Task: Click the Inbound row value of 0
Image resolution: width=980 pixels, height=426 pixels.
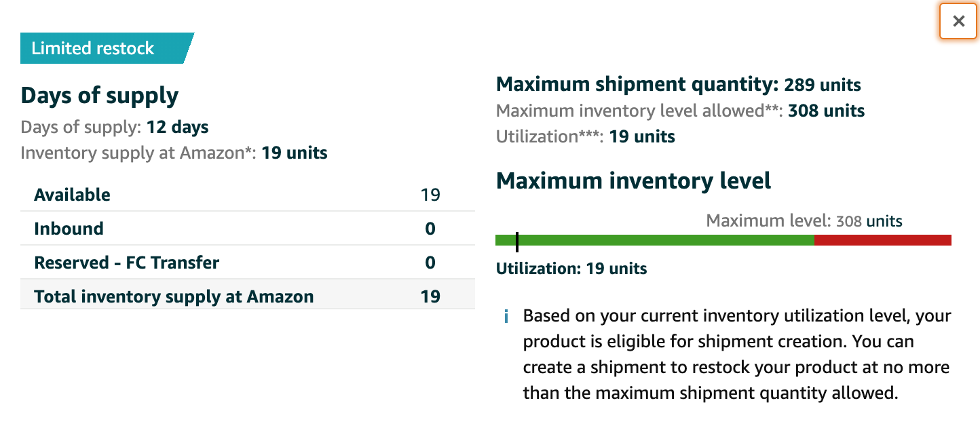Action: [430, 229]
